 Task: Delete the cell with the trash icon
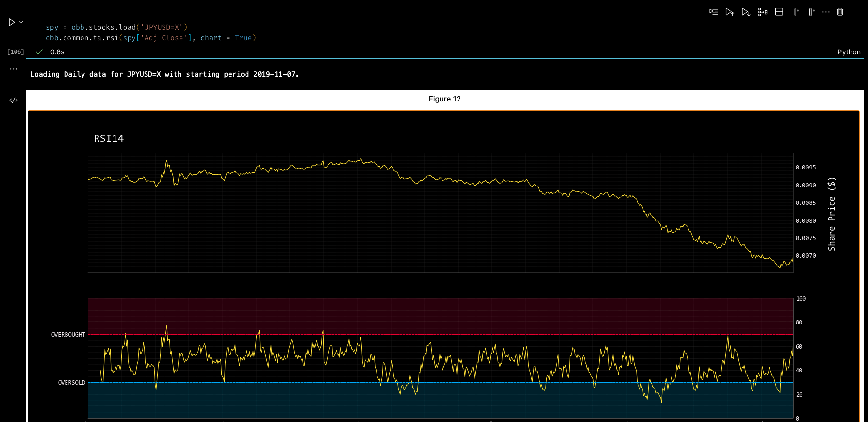click(840, 12)
